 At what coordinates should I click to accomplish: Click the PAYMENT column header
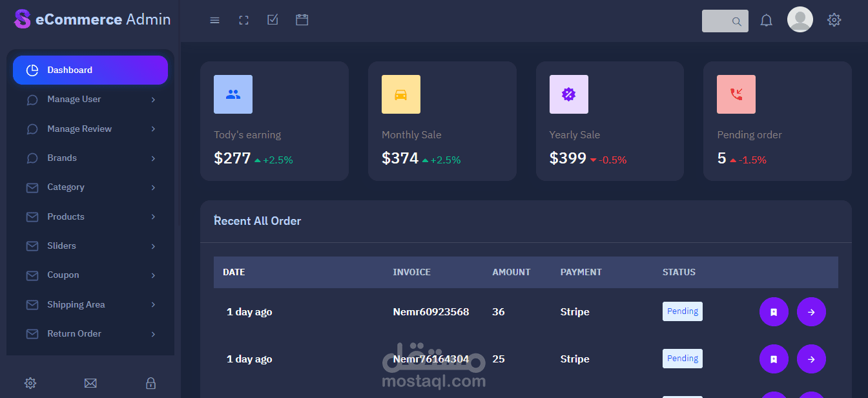click(581, 272)
